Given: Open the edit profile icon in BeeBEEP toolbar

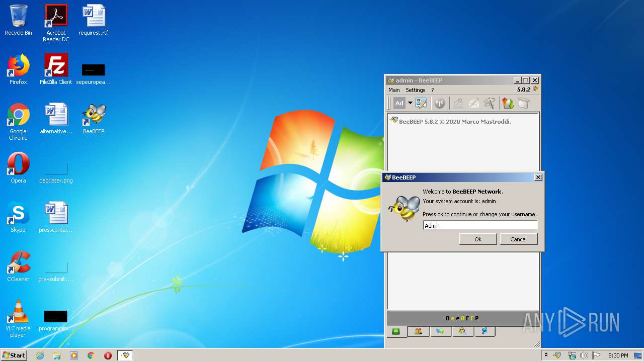Looking at the screenshot, I should [421, 103].
